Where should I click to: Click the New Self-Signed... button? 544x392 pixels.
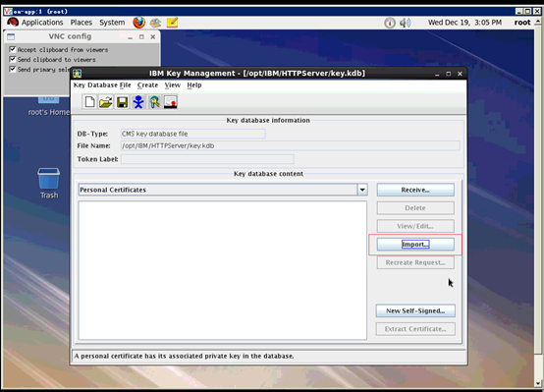pos(415,310)
